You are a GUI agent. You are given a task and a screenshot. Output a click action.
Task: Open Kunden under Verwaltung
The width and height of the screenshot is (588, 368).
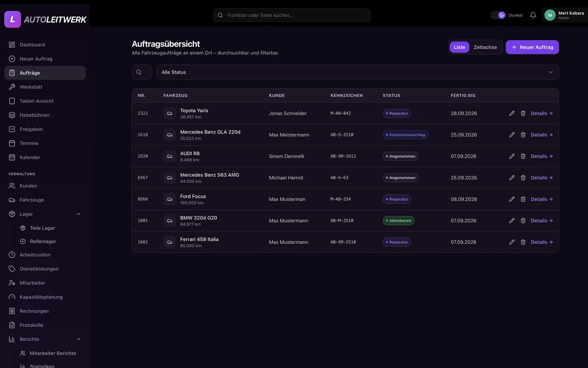click(45, 185)
